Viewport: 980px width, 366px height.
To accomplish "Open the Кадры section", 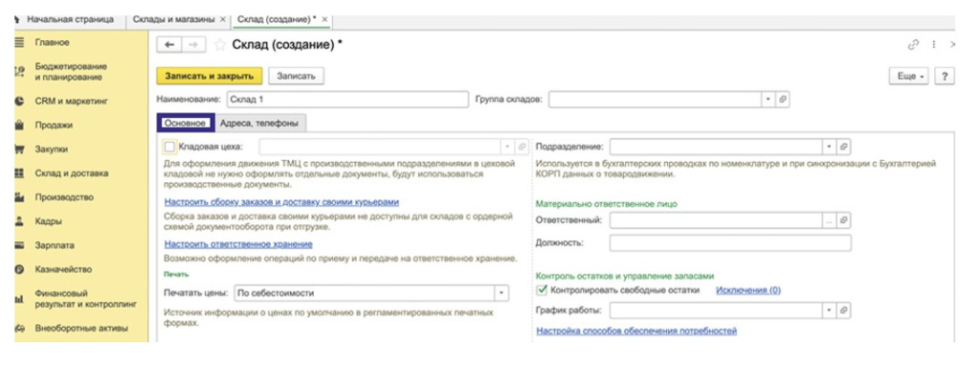I will click(x=48, y=221).
